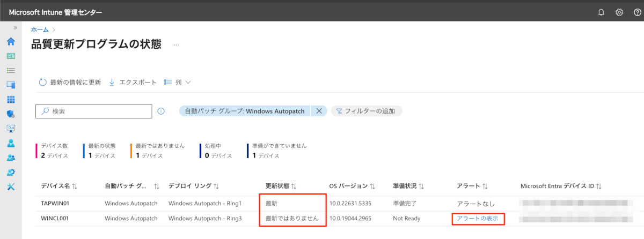
Task: Open the Devices icon in sidebar
Action: pos(11,85)
